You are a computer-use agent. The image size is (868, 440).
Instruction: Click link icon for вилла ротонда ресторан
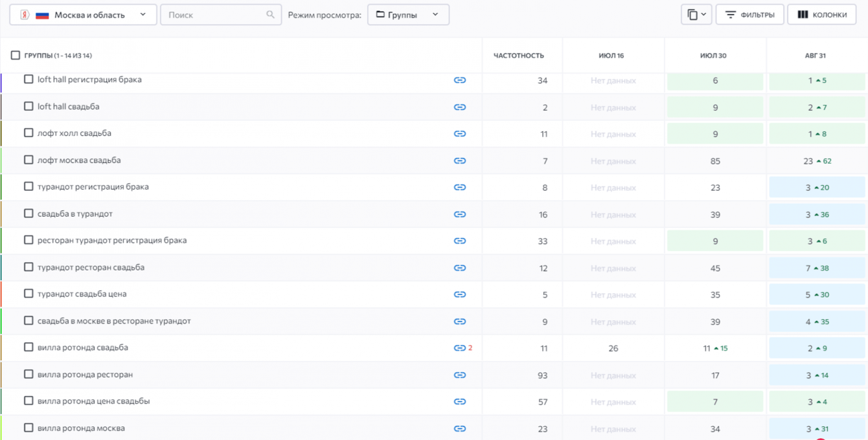(460, 375)
